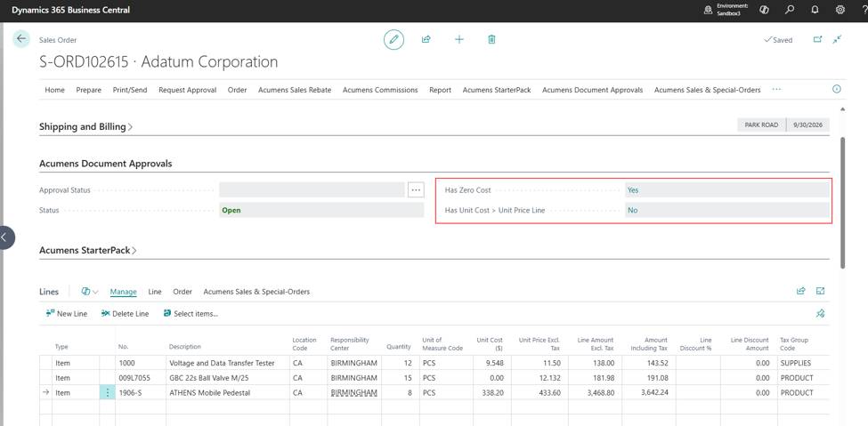The image size is (868, 426).
Task: Show FactBox info pane icon
Action: 837,89
